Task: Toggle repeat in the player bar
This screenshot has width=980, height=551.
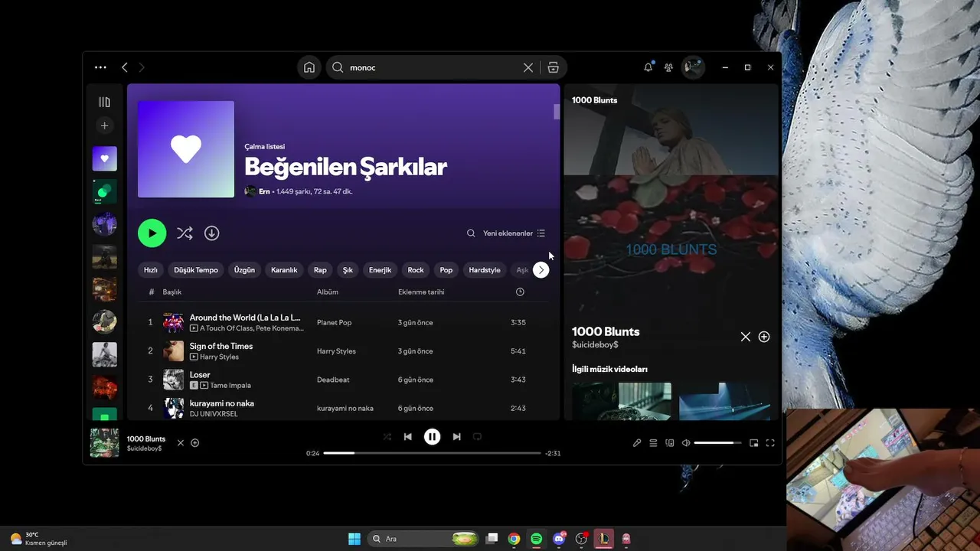Action: click(477, 437)
